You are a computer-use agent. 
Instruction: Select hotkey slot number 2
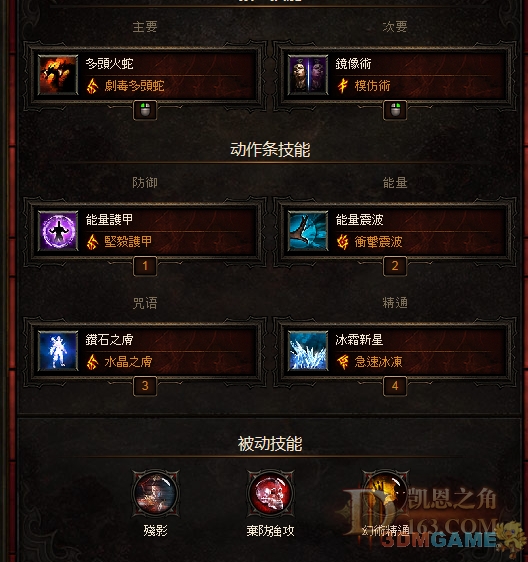pyautogui.click(x=395, y=266)
